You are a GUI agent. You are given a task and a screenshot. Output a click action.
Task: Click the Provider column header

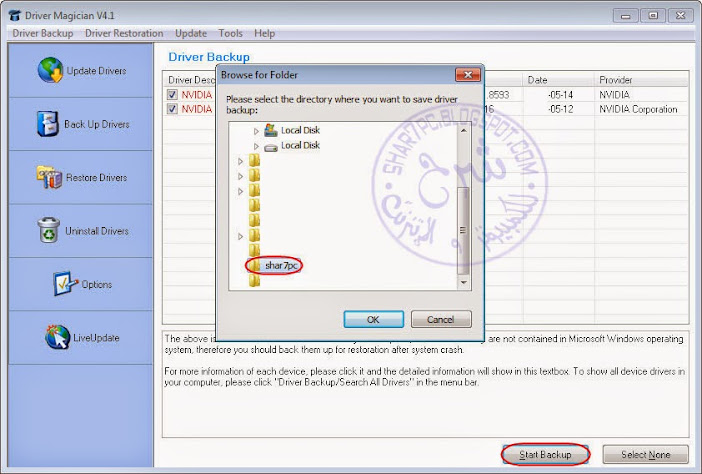tap(642, 80)
